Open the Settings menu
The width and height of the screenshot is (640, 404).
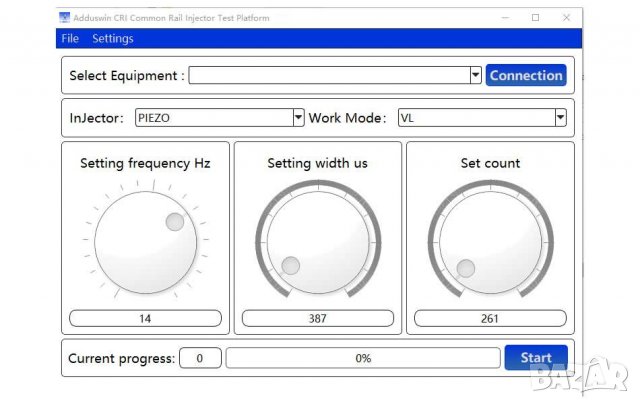113,39
